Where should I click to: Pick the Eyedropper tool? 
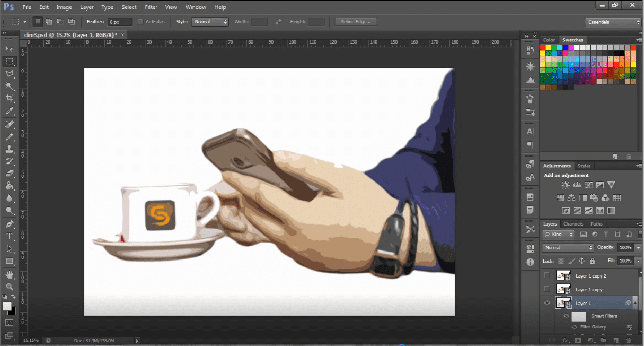tap(10, 111)
